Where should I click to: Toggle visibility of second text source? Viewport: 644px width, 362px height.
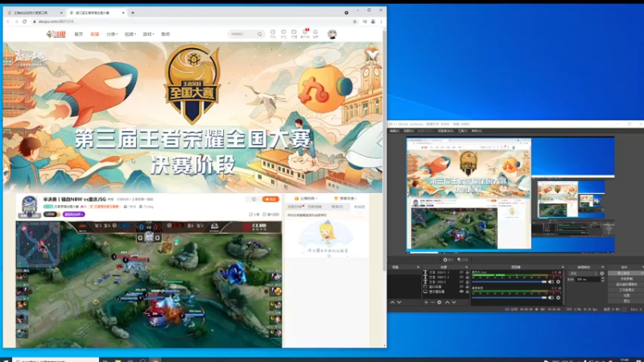(x=461, y=277)
